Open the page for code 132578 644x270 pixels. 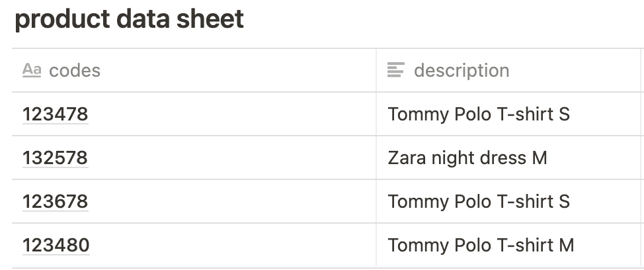pos(55,158)
